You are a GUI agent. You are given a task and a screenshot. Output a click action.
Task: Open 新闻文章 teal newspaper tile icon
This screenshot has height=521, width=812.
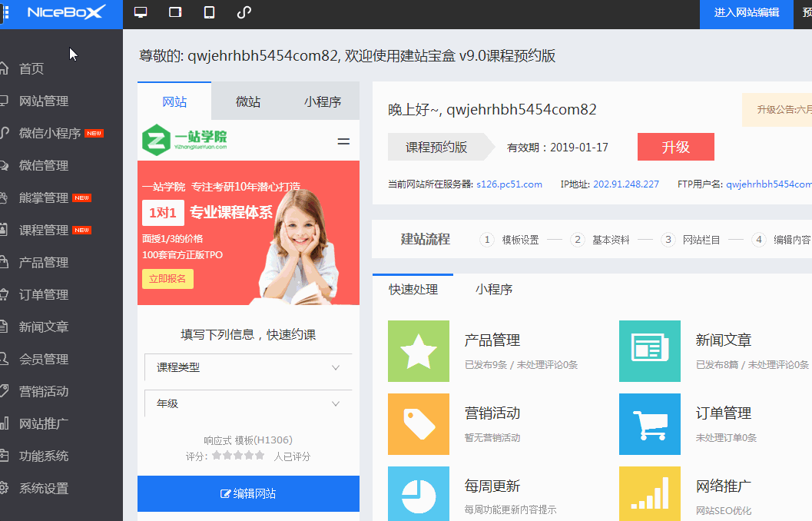650,351
